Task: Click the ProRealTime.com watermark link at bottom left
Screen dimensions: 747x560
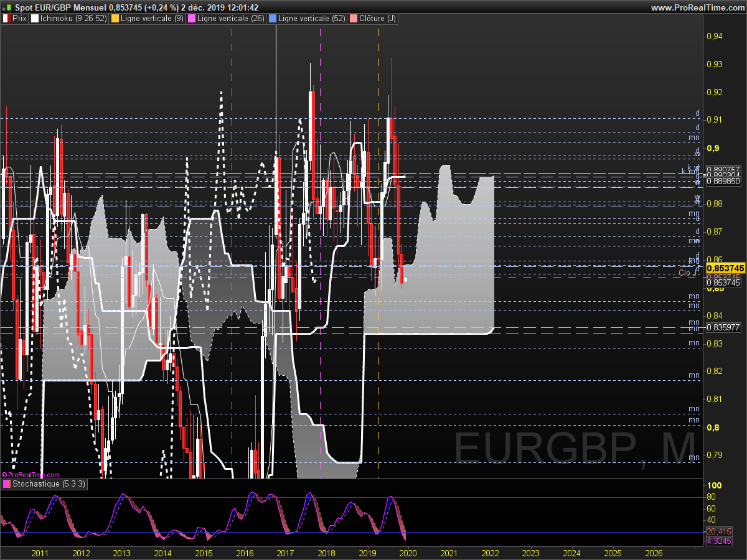Action: coord(31,475)
